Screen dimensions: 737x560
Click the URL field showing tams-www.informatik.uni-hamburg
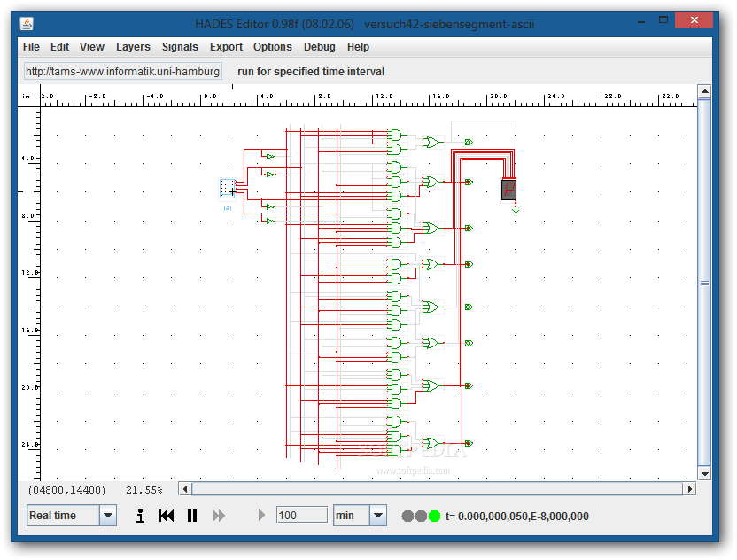click(x=122, y=72)
